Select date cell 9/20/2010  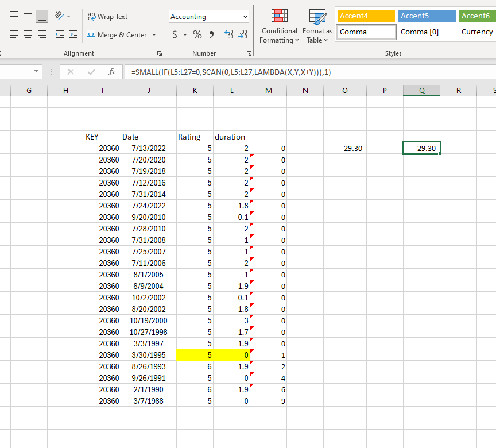(x=149, y=217)
